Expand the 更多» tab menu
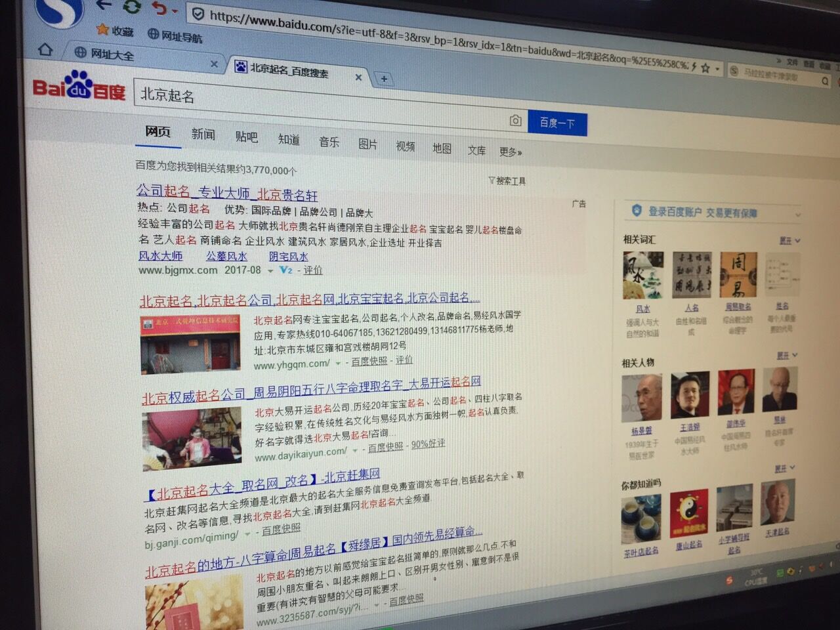 511,152
